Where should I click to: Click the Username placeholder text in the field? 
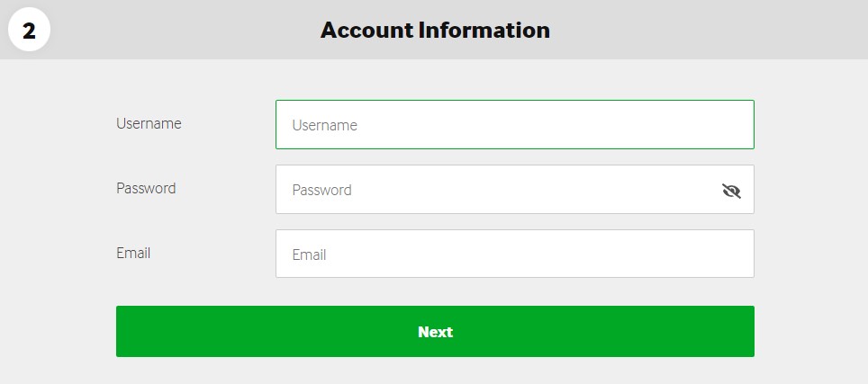[x=324, y=125]
